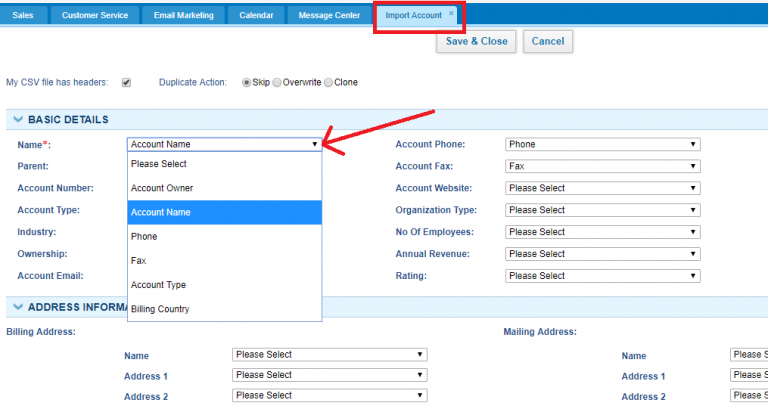768x406 pixels.
Task: Collapse the Address Information section chevron
Action: click(18, 307)
